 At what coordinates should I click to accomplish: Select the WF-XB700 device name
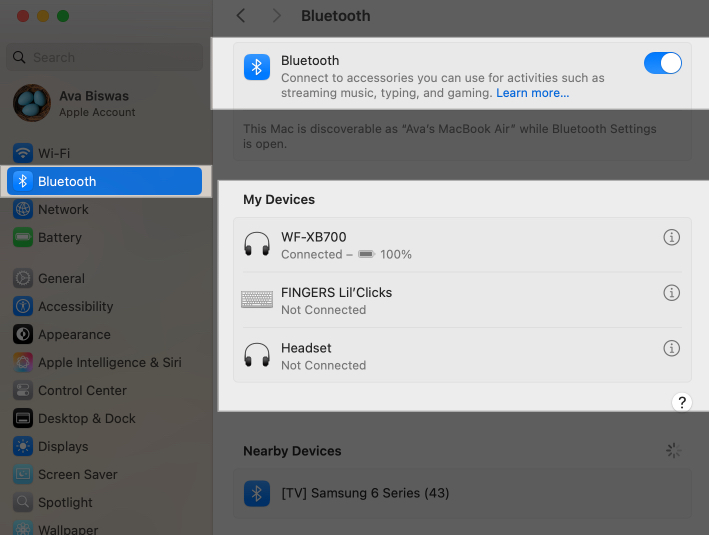point(314,237)
